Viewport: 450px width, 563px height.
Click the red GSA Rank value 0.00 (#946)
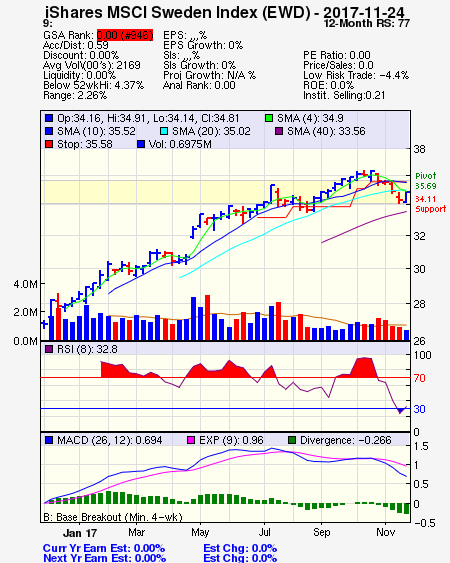(x=125, y=35)
